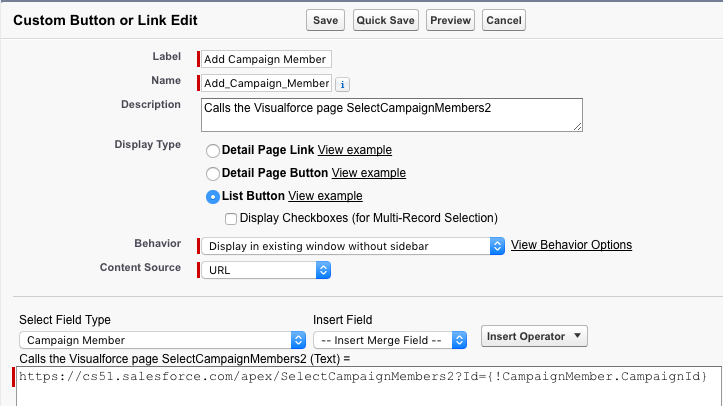Image resolution: width=723 pixels, height=406 pixels.
Task: Expand the Content Source URL dropdown
Action: pos(266,269)
